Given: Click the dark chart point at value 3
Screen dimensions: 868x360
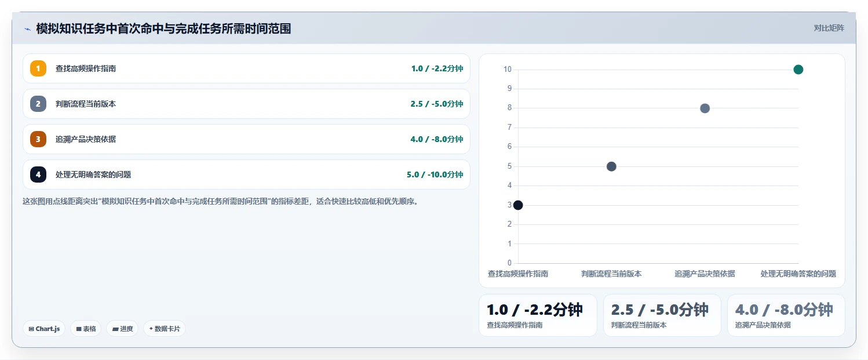Looking at the screenshot, I should pos(518,205).
